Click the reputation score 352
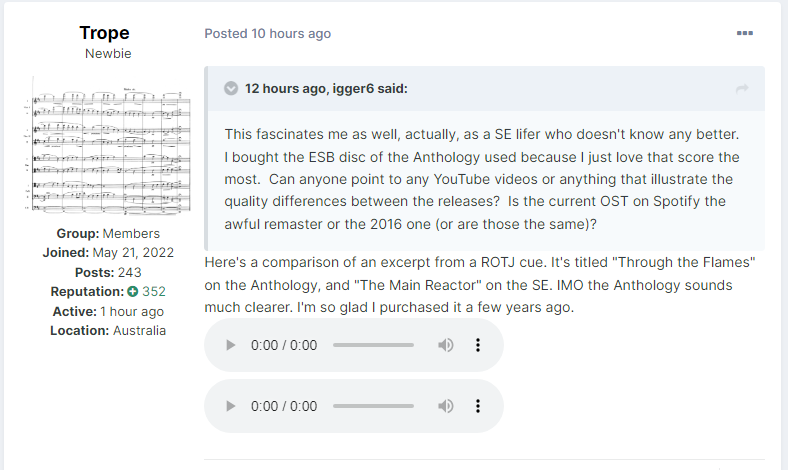This screenshot has width=788, height=470. [x=154, y=292]
